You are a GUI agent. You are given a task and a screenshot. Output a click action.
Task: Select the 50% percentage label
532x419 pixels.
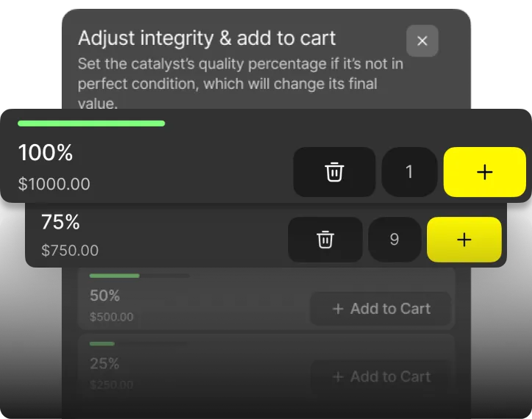[104, 296]
